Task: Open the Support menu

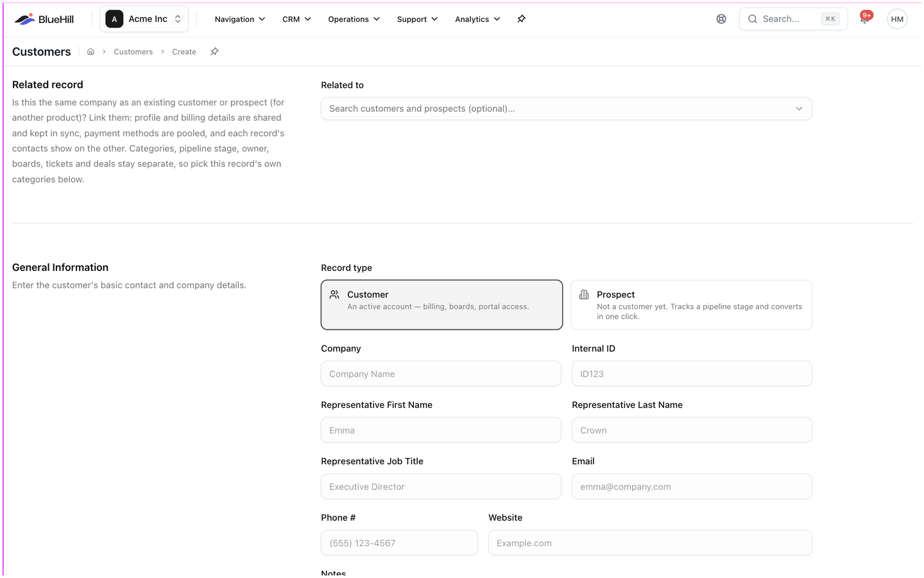Action: coord(417,19)
